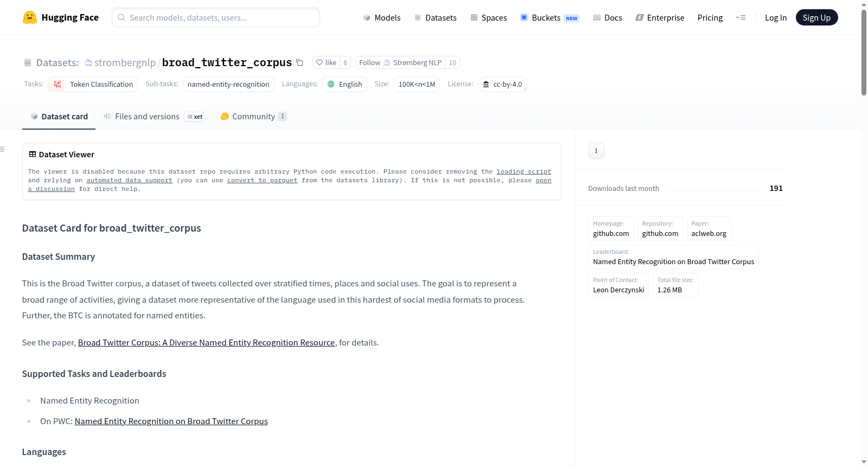868x467 pixels.
Task: Open Buckets from the navbar
Action: tap(550, 17)
